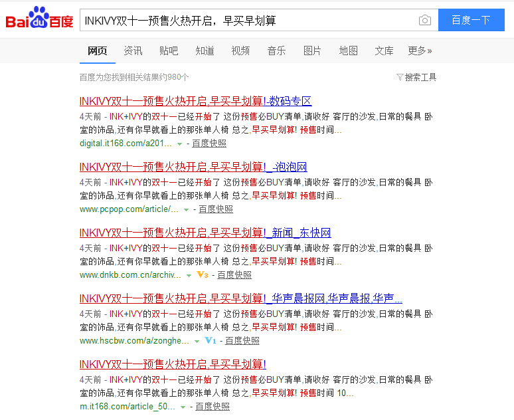Expand dropdown arrow next to www.dnkb.com.cn
The width and height of the screenshot is (514, 420).
coord(189,276)
